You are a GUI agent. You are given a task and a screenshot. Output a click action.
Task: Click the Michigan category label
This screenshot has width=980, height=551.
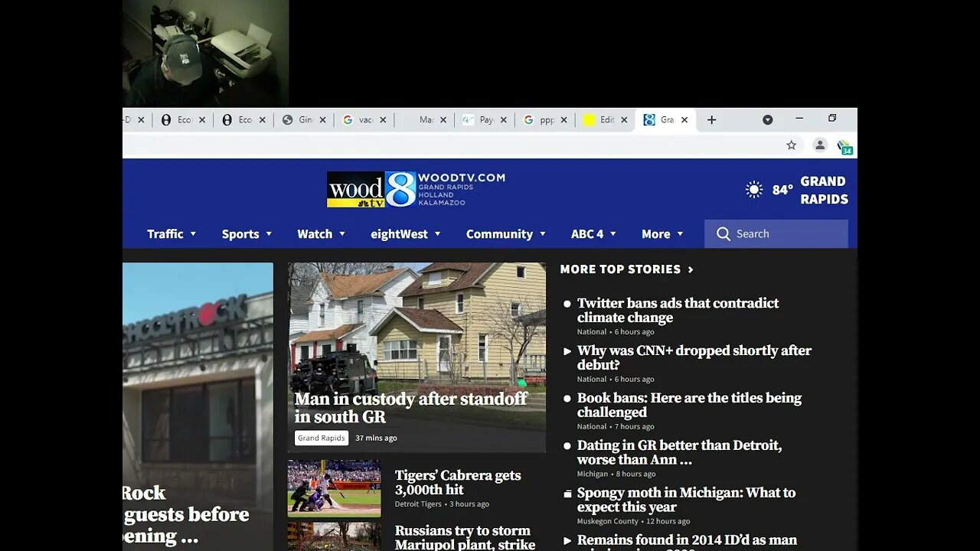pyautogui.click(x=593, y=474)
